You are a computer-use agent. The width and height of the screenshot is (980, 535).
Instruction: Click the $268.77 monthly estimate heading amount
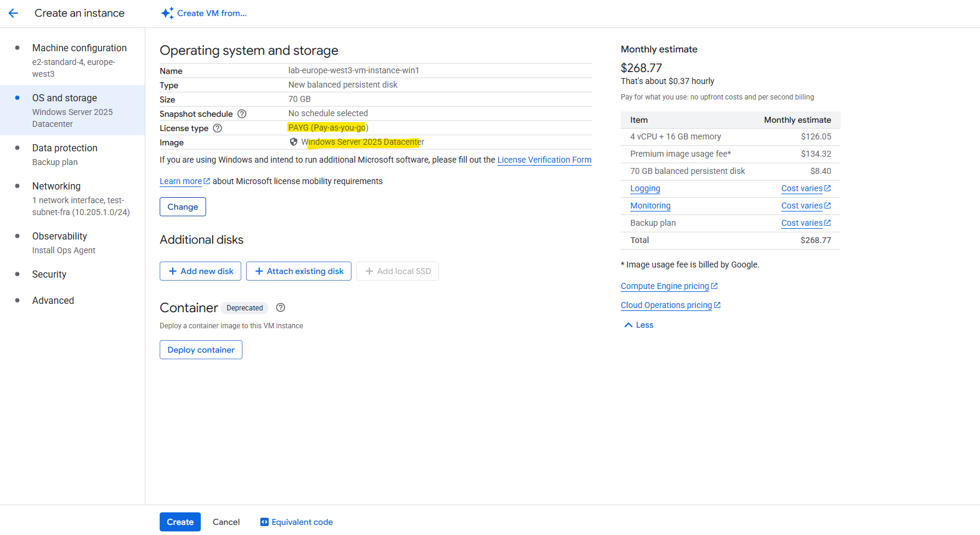point(642,68)
